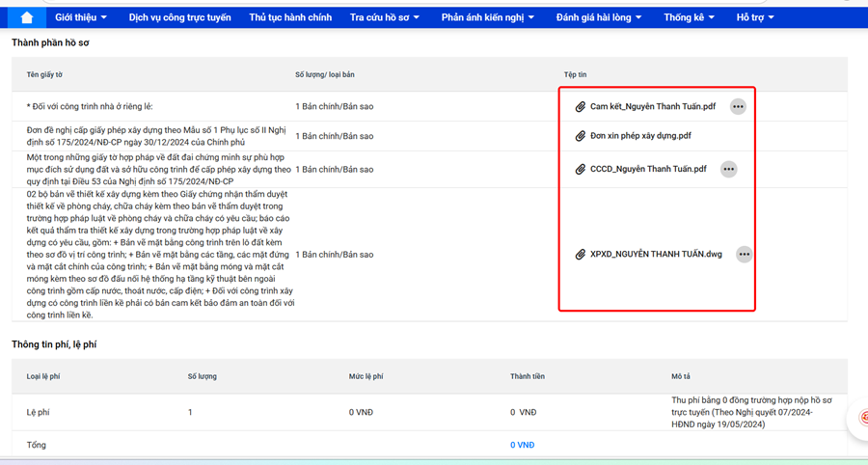Expand the Tra cứu hồ sơ dropdown
This screenshot has height=465, width=868.
pos(385,17)
